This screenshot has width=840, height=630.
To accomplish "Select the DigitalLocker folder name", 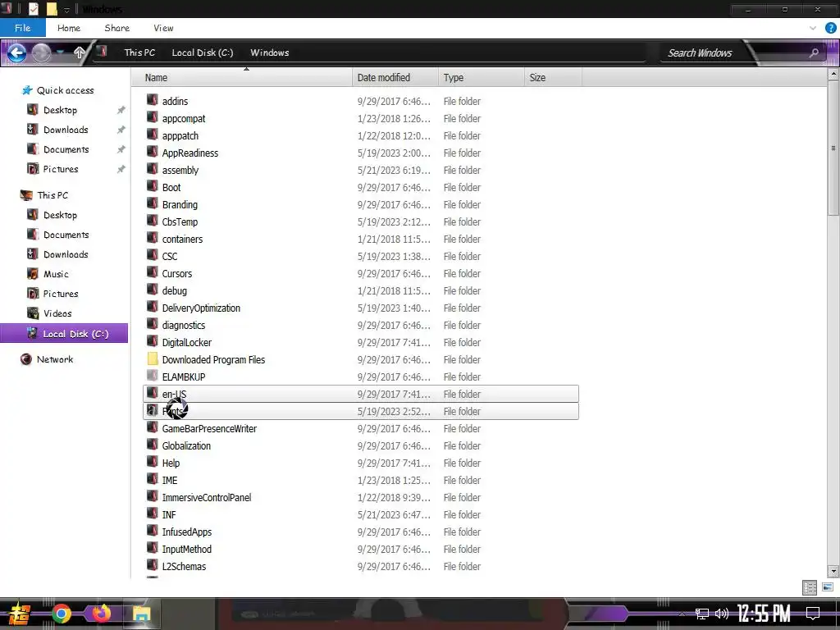I will (186, 342).
